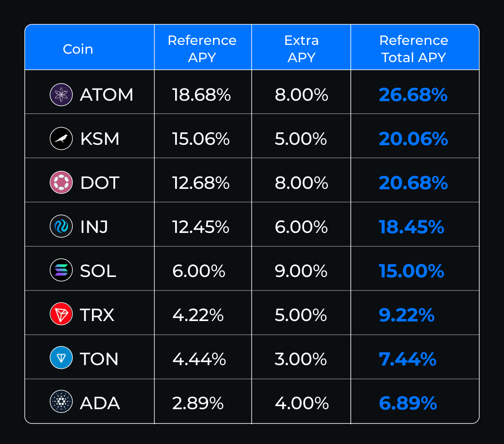Click the blue TON coin icon
The width and height of the screenshot is (504, 444).
61,359
